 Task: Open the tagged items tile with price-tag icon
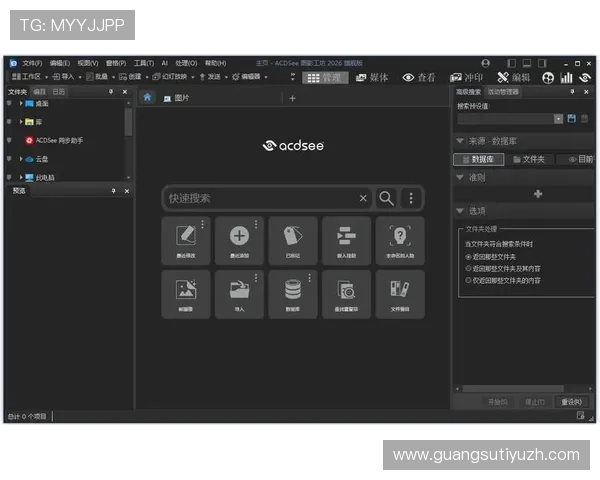click(x=293, y=241)
